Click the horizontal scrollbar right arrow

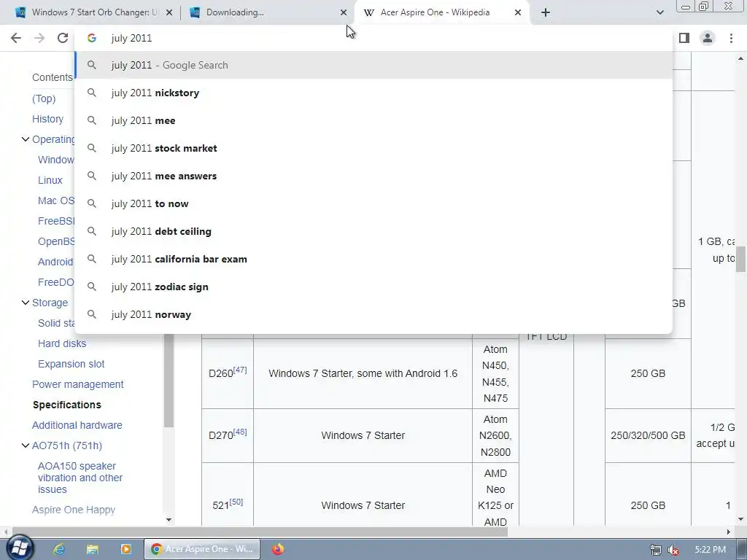pyautogui.click(x=729, y=532)
